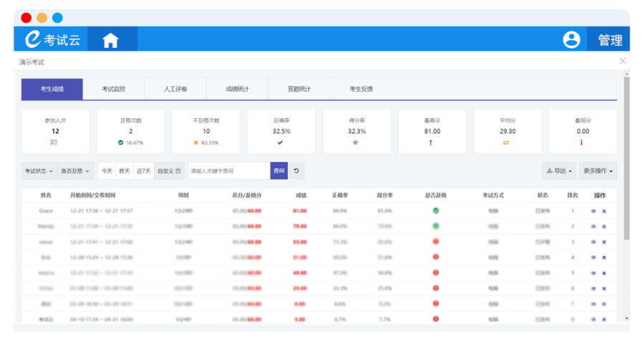Delete Grace's exam record using X icon
Viewport: 644px width, 348px height.
[604, 211]
